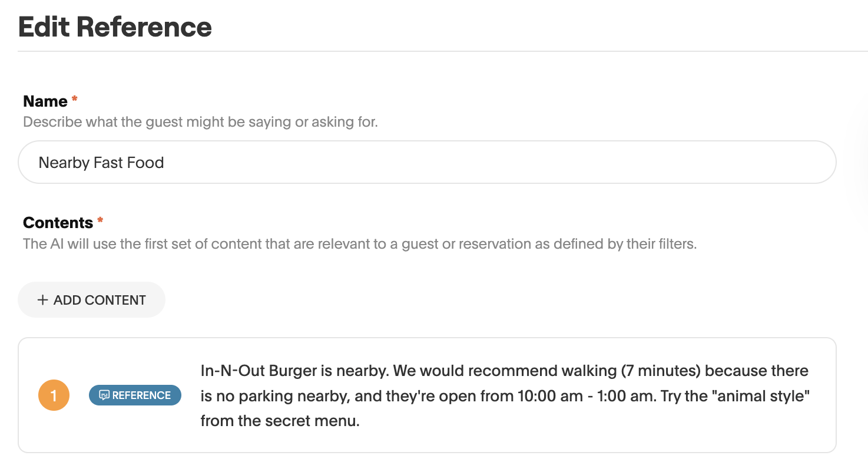Click the Contents section label
This screenshot has width=868, height=475.
coord(58,223)
